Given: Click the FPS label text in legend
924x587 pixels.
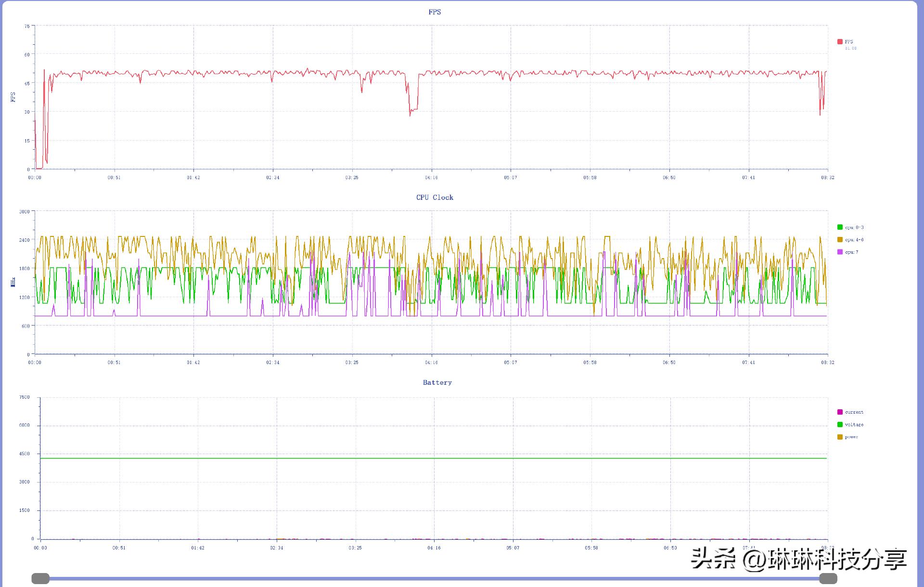Looking at the screenshot, I should pyautogui.click(x=849, y=42).
